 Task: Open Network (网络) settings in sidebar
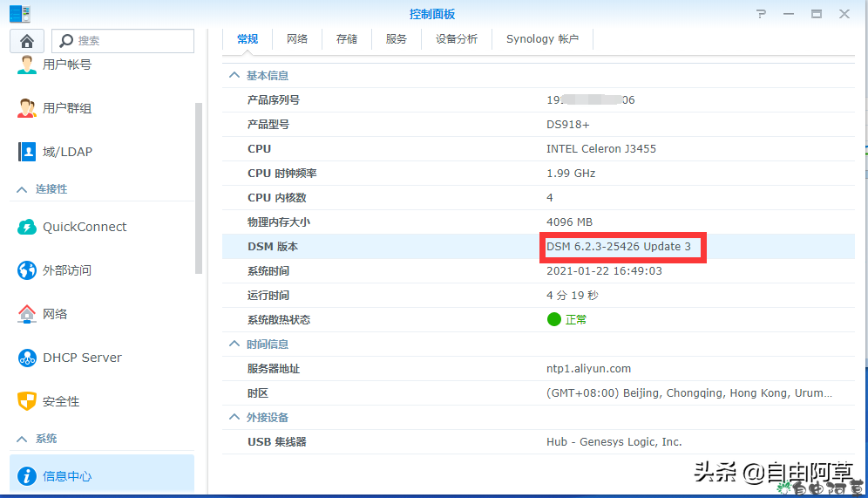point(54,314)
